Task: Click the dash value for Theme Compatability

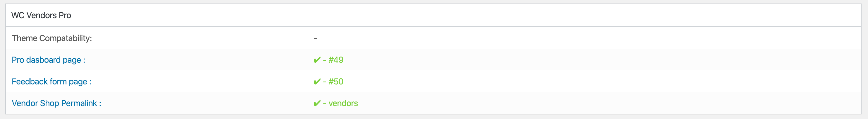Action: tap(315, 38)
